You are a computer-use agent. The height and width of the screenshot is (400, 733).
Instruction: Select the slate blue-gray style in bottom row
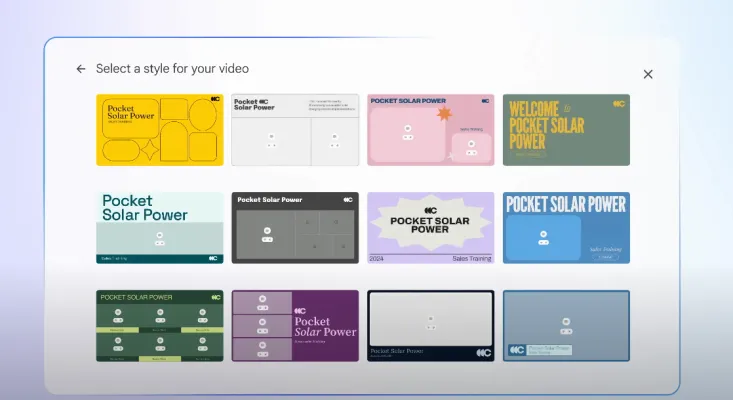click(x=566, y=326)
